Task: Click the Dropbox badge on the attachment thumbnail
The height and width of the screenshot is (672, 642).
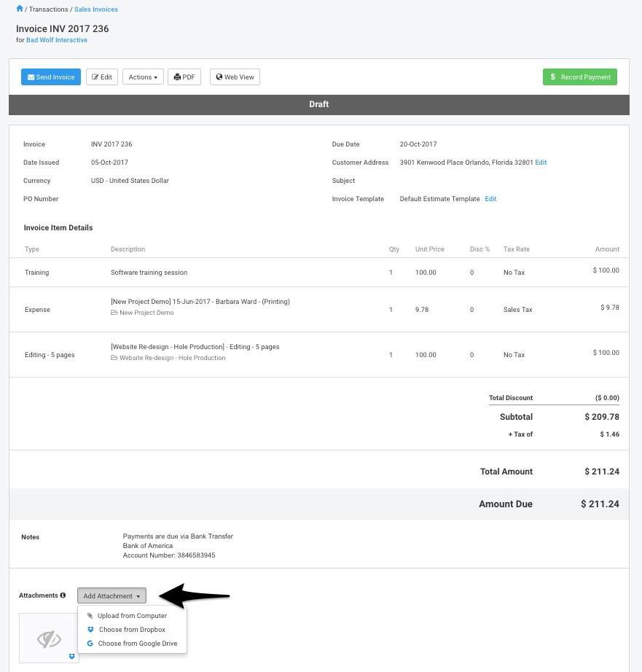Action: point(71,656)
